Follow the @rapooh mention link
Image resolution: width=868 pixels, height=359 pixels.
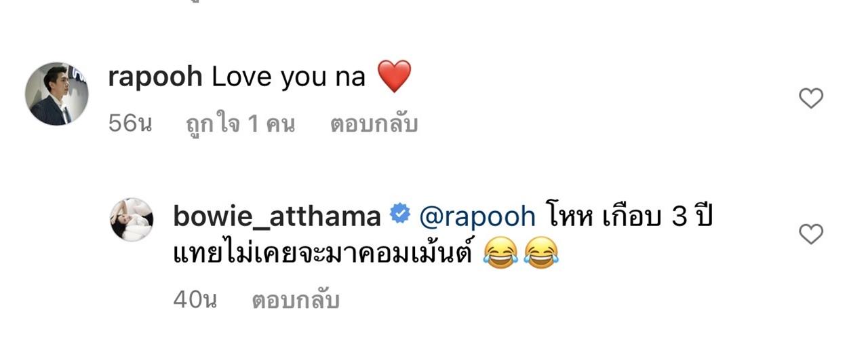[x=477, y=216]
